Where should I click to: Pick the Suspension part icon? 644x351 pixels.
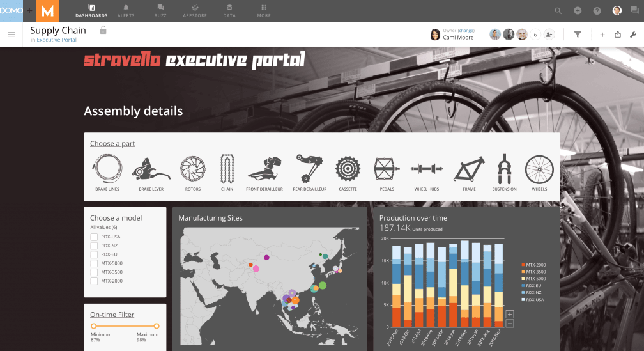504,169
